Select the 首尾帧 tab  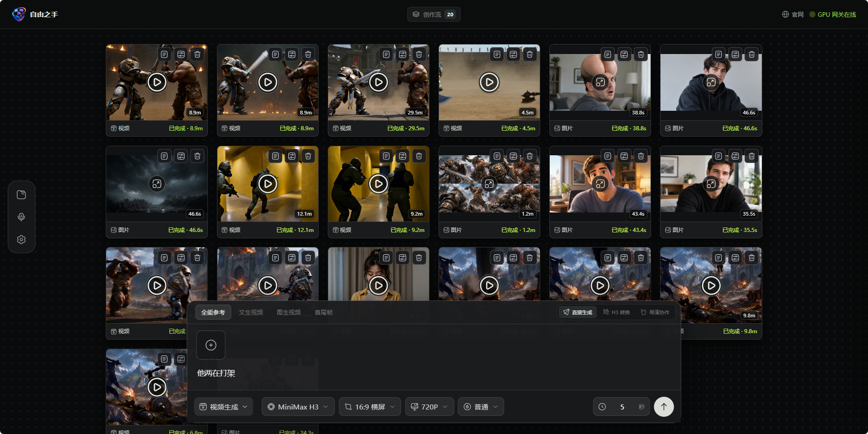coord(324,312)
